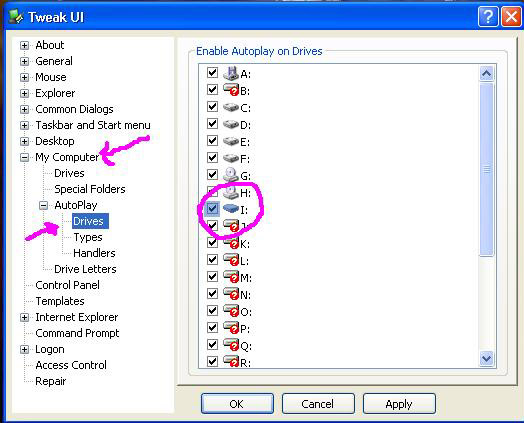The height and width of the screenshot is (423, 524).
Task: Disable autoplay for drive M:
Action: tap(213, 277)
